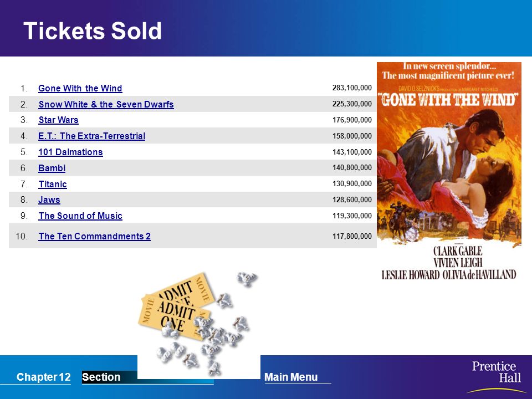Click the Bambi link
Screen dimensions: 532x399
click(x=52, y=168)
